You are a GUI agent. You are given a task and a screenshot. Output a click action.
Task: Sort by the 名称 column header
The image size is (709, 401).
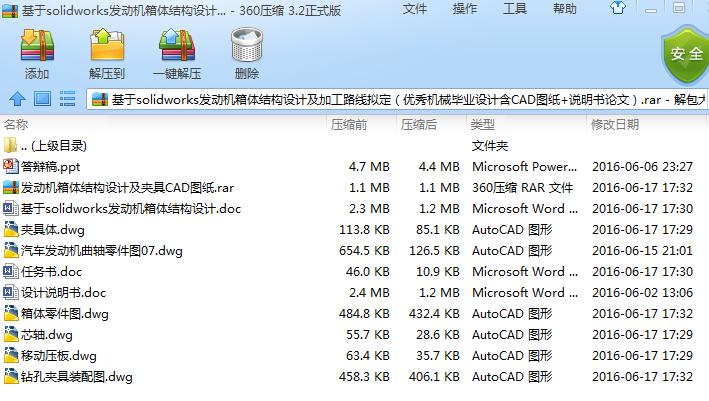click(16, 124)
